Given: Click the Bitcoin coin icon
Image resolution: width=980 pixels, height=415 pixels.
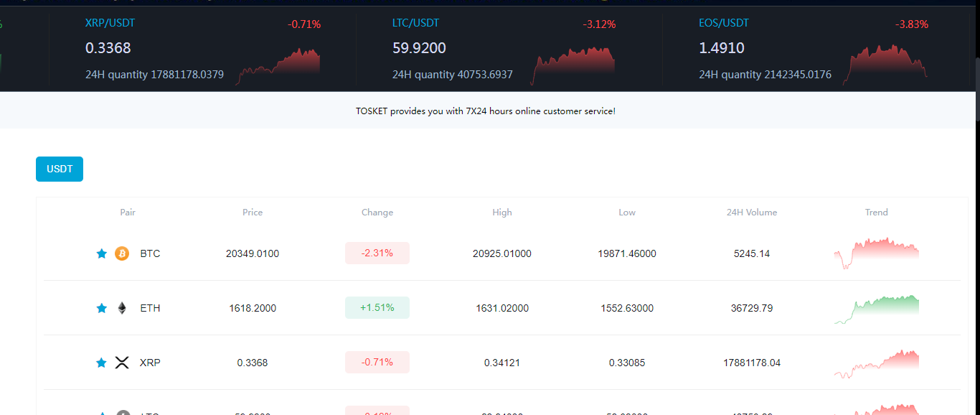Looking at the screenshot, I should [x=122, y=253].
